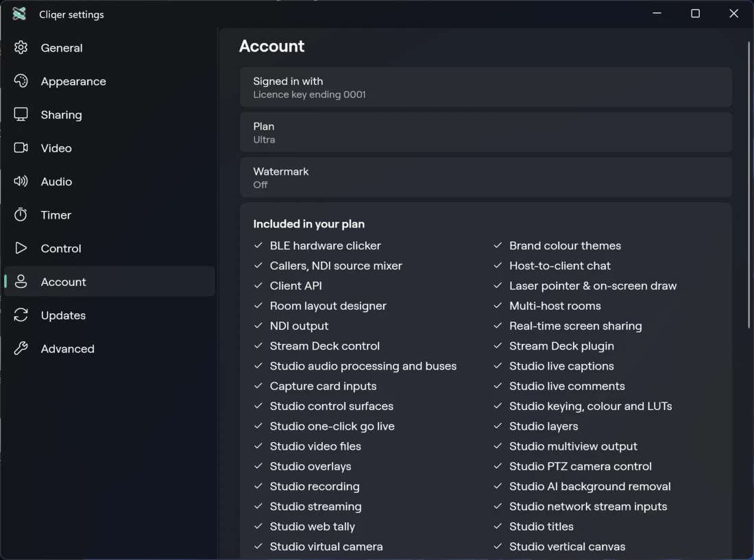
Task: Open the Video settings section
Action: (x=109, y=148)
